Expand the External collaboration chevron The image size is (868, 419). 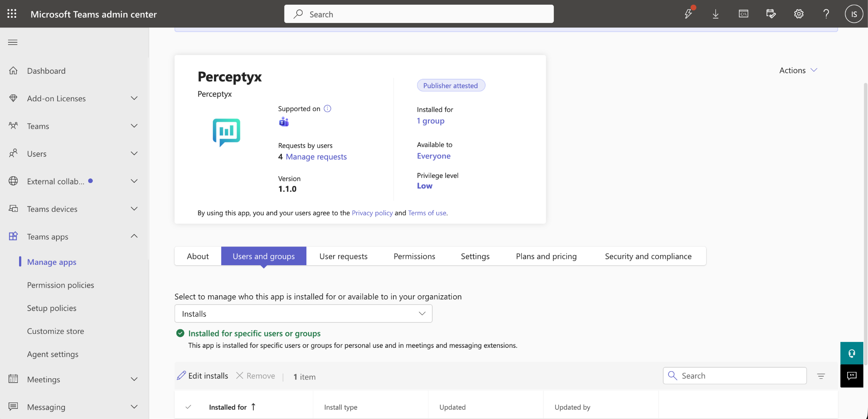pyautogui.click(x=134, y=181)
